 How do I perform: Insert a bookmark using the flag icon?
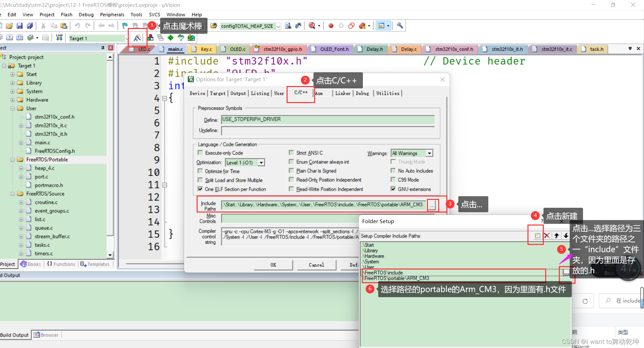tap(125, 26)
